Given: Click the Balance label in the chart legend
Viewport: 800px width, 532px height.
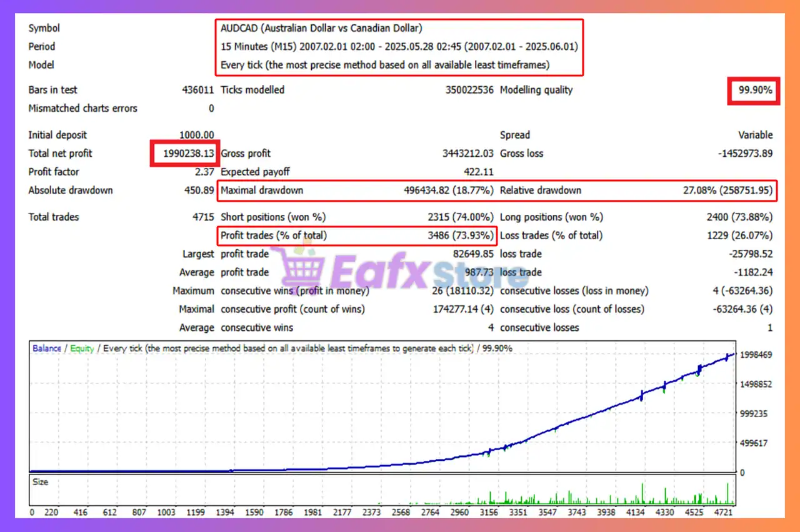Looking at the screenshot, I should pyautogui.click(x=47, y=348).
